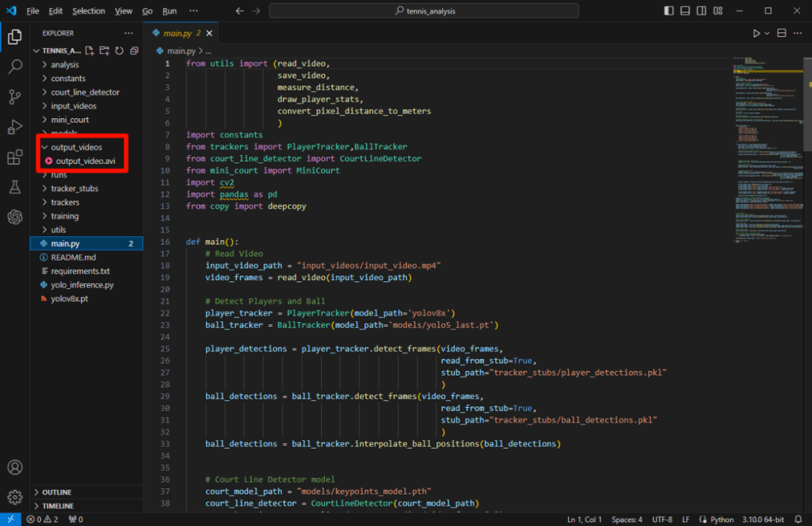Open output_video.avi file

click(x=86, y=161)
